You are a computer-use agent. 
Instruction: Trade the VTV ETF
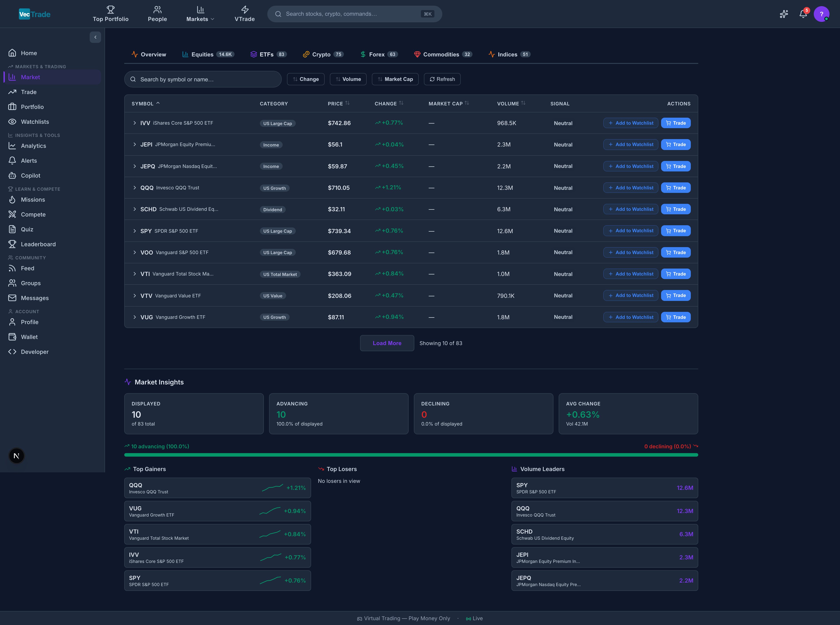point(675,295)
